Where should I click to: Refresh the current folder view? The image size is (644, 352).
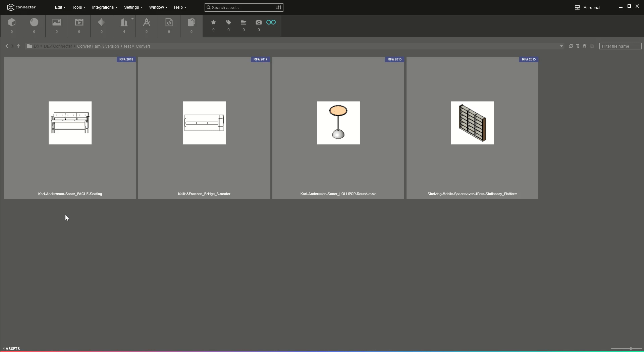pos(571,46)
